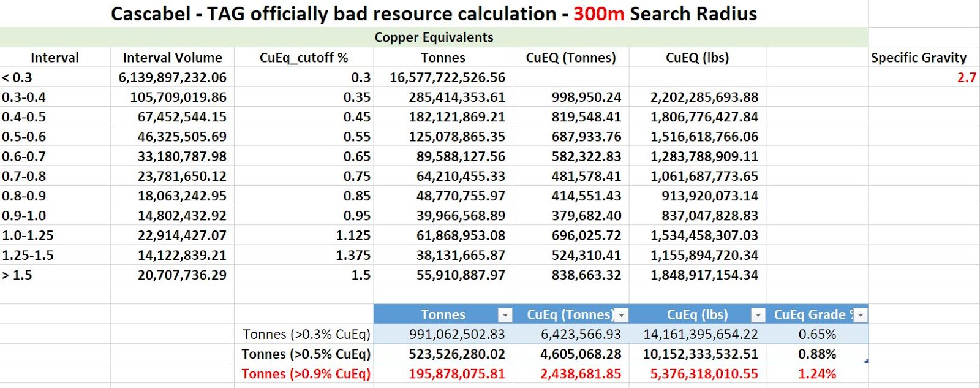This screenshot has height=388, width=980.
Task: Open the CuEq (Tonnes) filter dropdown
Action: pos(621,315)
